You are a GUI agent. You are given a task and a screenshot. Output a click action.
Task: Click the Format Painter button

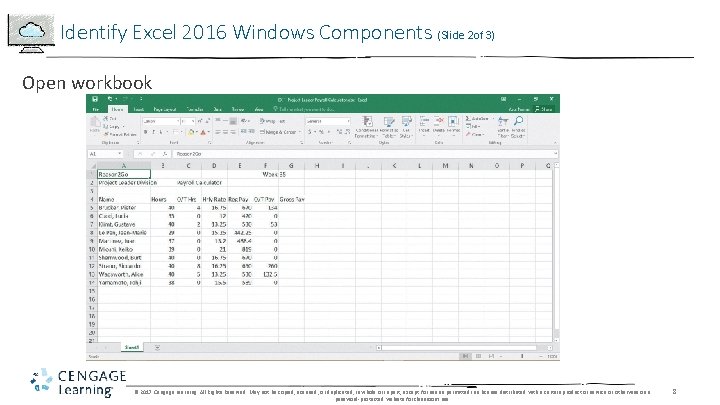pyautogui.click(x=120, y=134)
